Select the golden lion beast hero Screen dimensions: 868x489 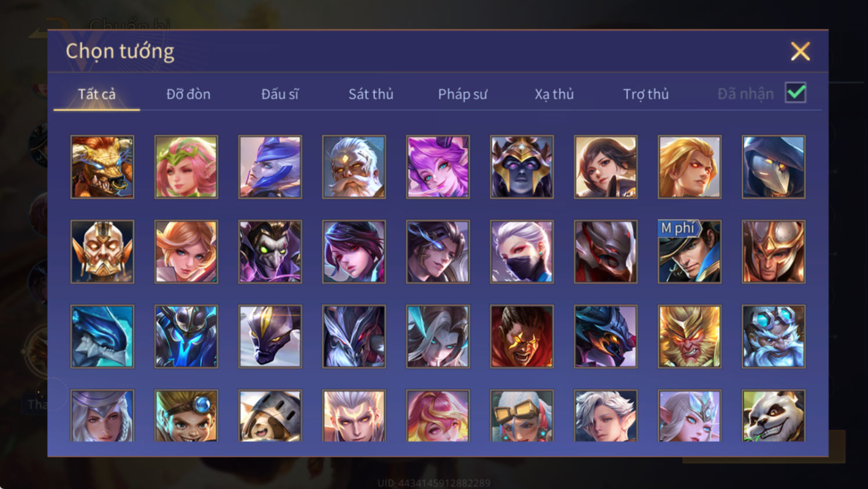(102, 167)
